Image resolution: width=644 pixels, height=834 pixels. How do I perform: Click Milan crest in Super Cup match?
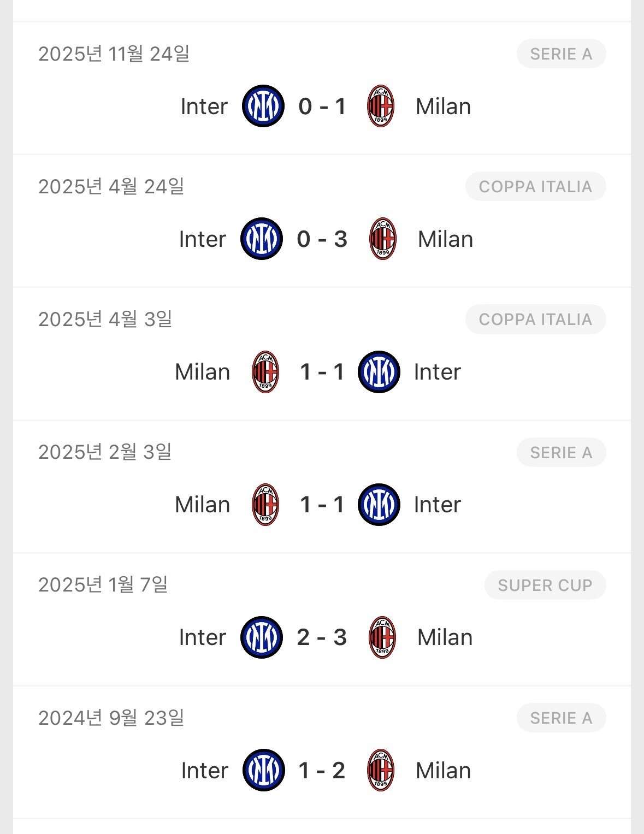point(382,637)
